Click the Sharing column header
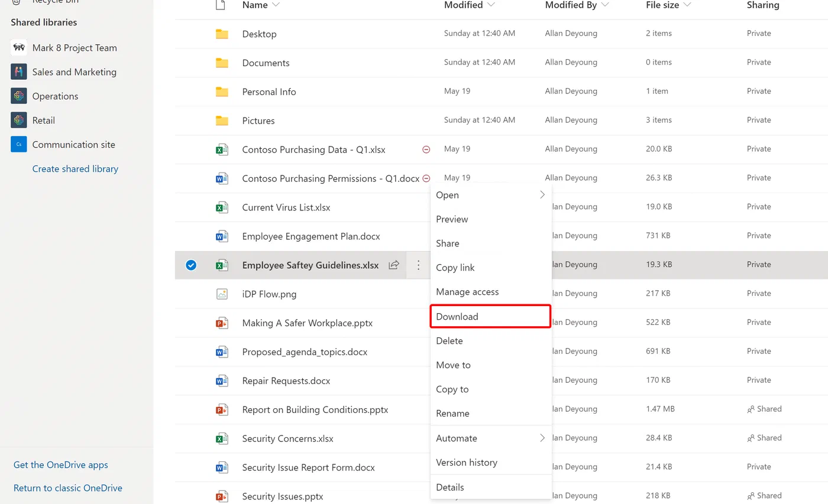 [763, 5]
